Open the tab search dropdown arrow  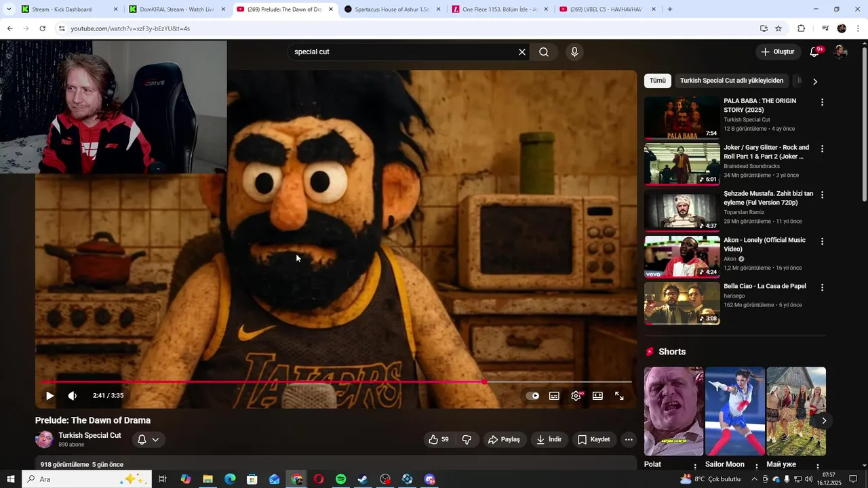[8, 9]
